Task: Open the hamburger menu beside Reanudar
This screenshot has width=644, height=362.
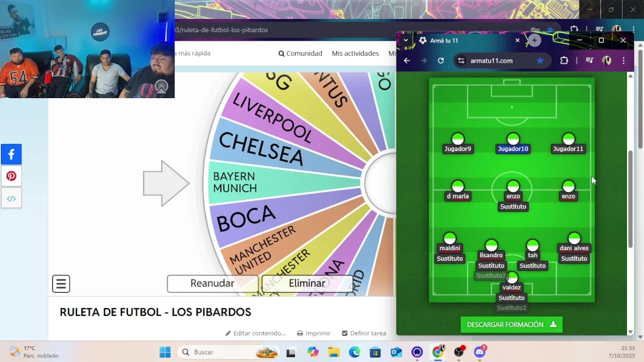Action: click(x=61, y=284)
